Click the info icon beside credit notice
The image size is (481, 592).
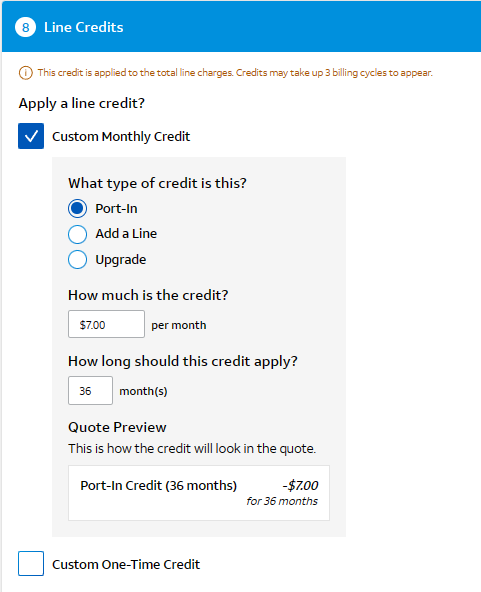[26, 72]
